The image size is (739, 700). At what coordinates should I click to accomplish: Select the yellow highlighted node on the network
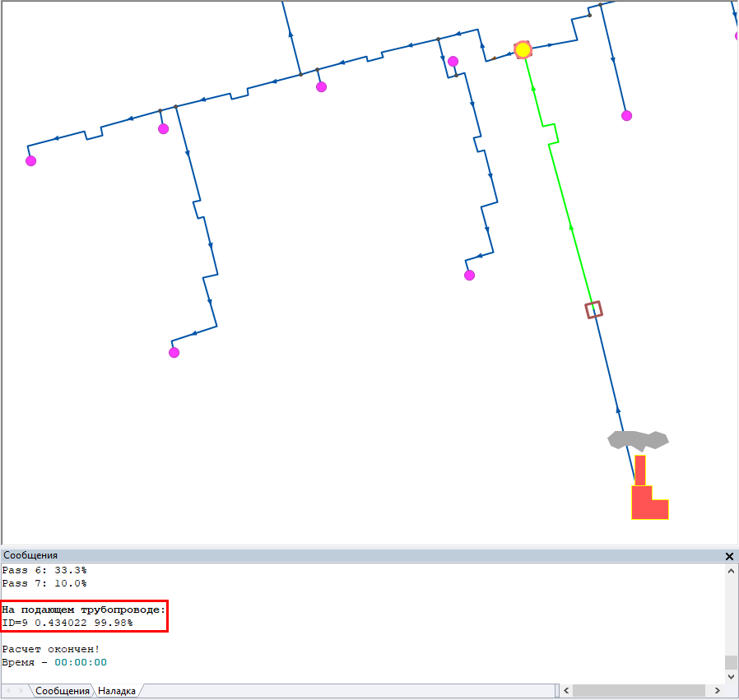523,50
